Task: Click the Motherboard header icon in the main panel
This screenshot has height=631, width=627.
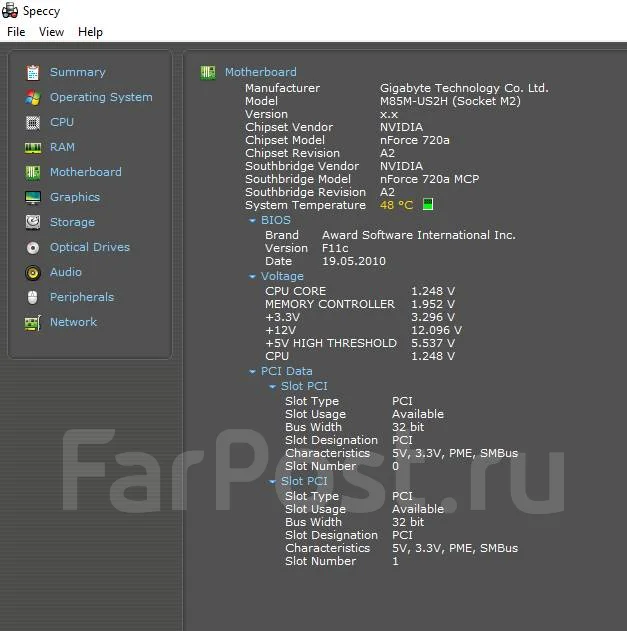Action: pos(208,72)
